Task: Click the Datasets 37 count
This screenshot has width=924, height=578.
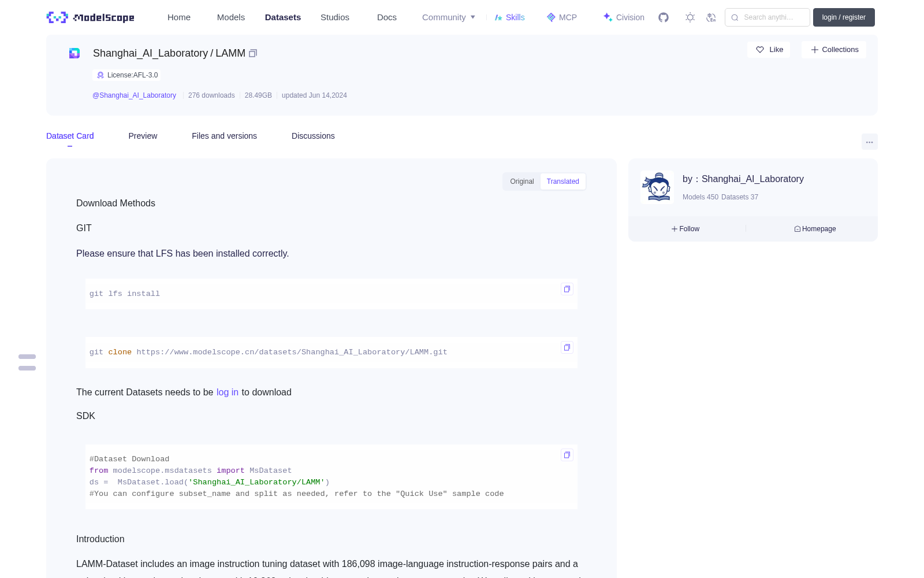Action: click(740, 197)
